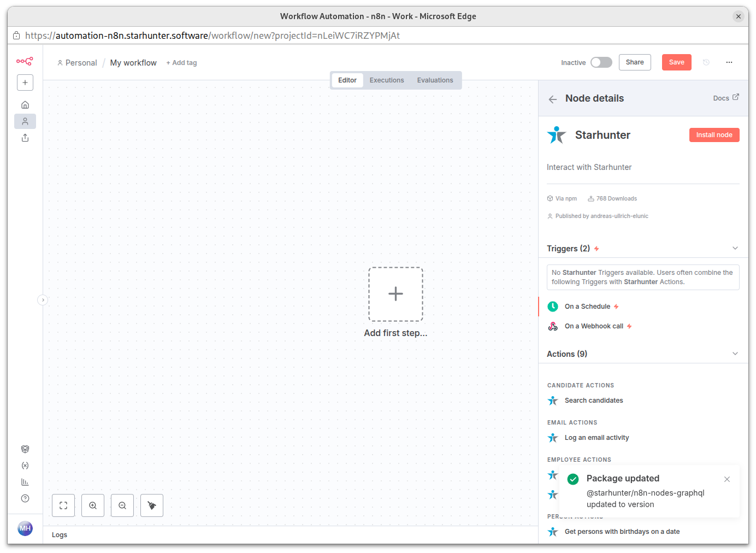
Task: Click the site lock icon in address bar
Action: pos(16,36)
